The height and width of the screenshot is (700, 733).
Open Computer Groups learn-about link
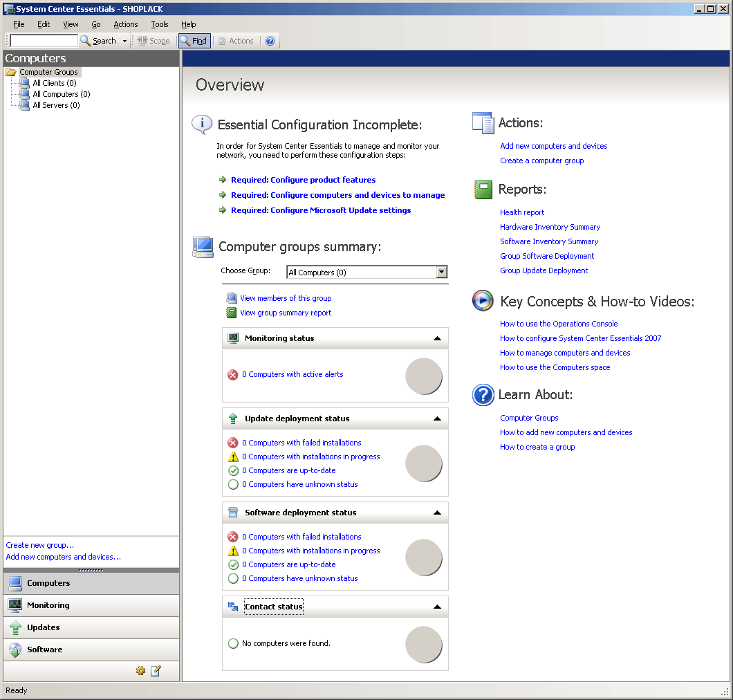pyautogui.click(x=529, y=418)
